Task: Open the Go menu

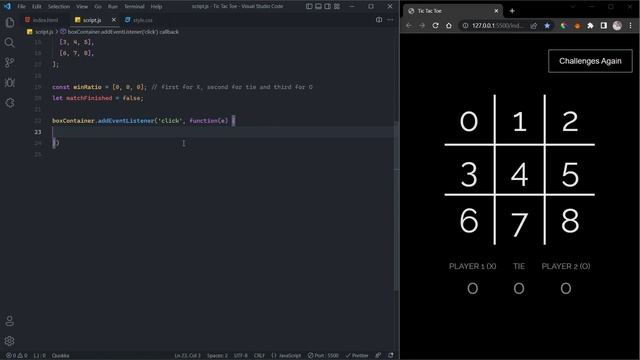Action: click(98, 7)
